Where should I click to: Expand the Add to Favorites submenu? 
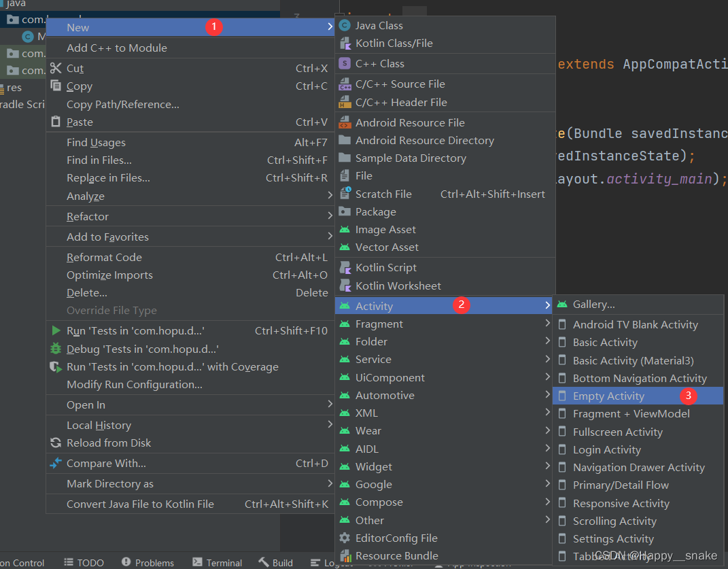pyautogui.click(x=330, y=237)
